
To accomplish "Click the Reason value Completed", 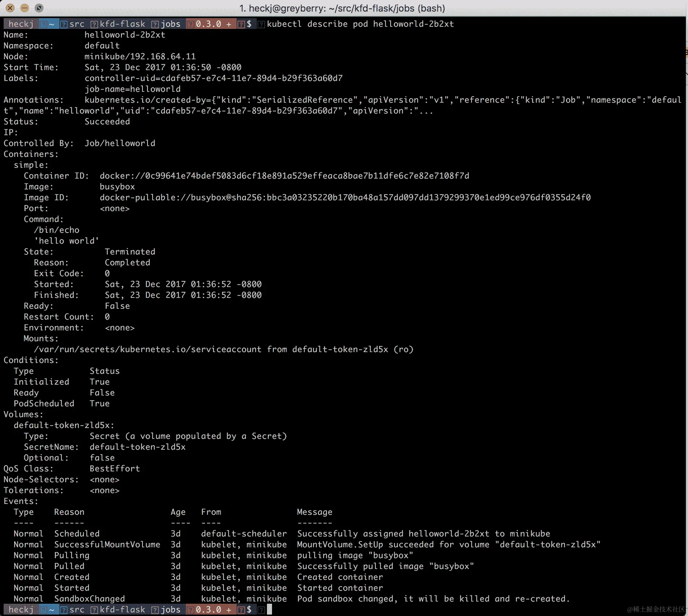I will [127, 262].
